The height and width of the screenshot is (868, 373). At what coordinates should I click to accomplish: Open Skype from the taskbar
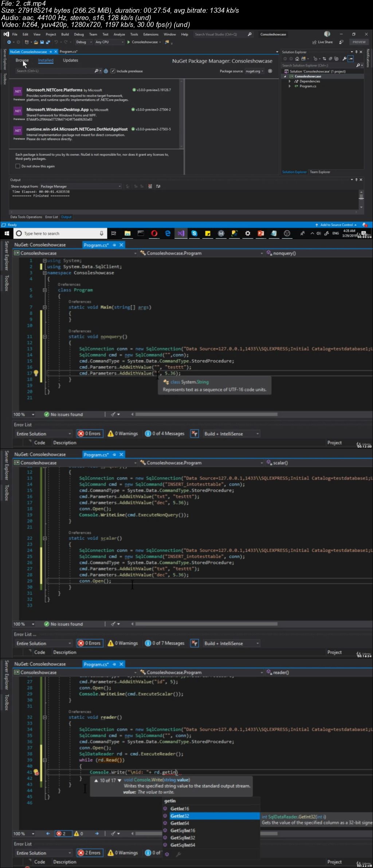coord(195,233)
